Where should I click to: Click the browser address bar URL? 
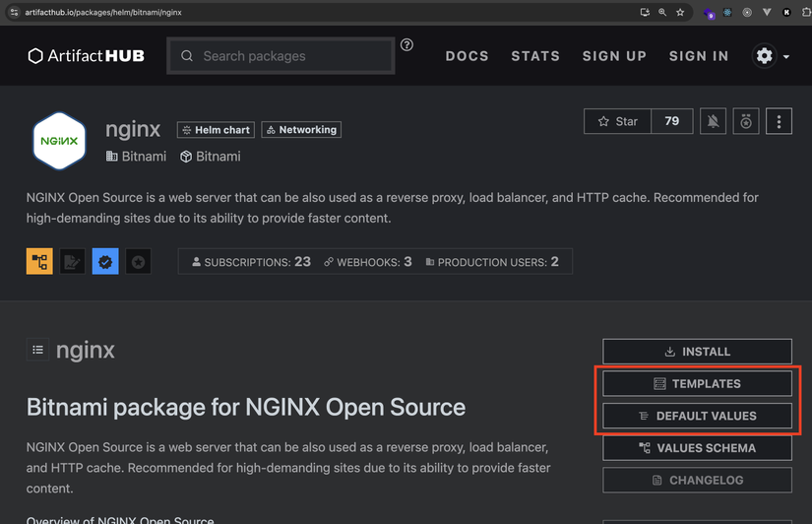click(103, 13)
